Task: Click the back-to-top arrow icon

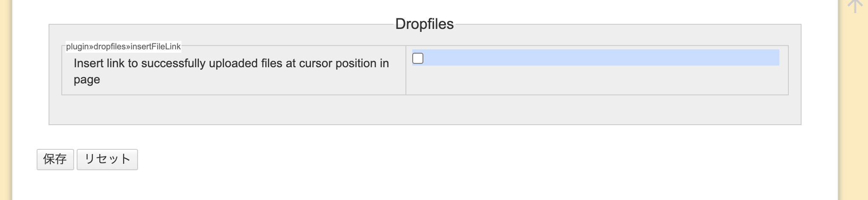Action: (854, 6)
